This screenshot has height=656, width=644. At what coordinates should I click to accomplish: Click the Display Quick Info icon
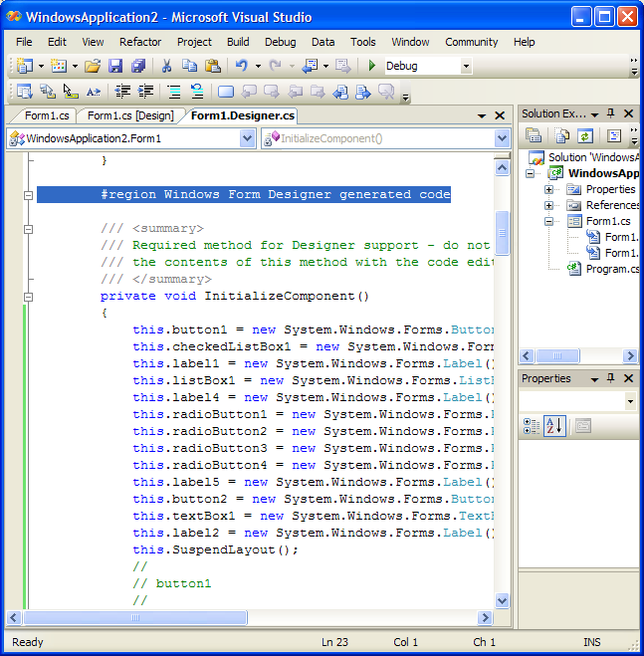tap(71, 92)
